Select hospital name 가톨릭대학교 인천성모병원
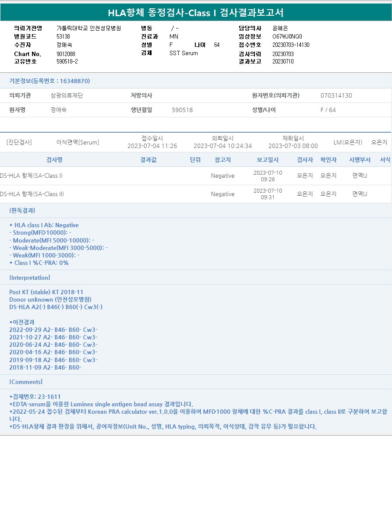The image size is (392, 532). click(88, 28)
